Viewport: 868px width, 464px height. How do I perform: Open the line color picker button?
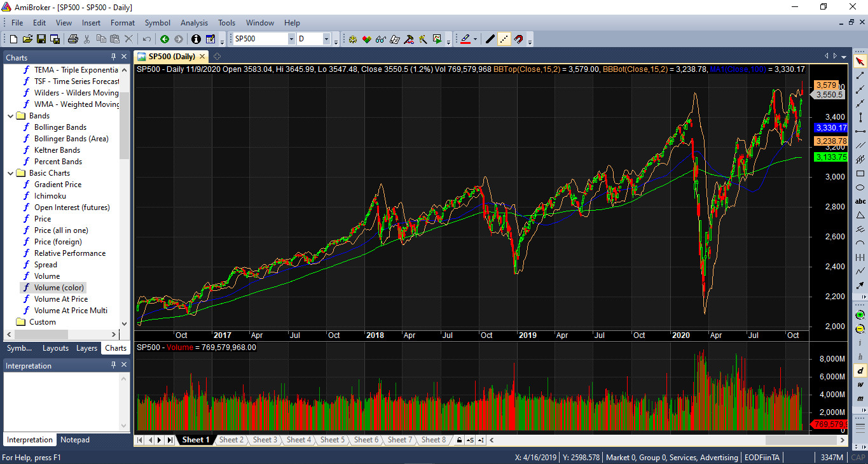pyautogui.click(x=474, y=39)
